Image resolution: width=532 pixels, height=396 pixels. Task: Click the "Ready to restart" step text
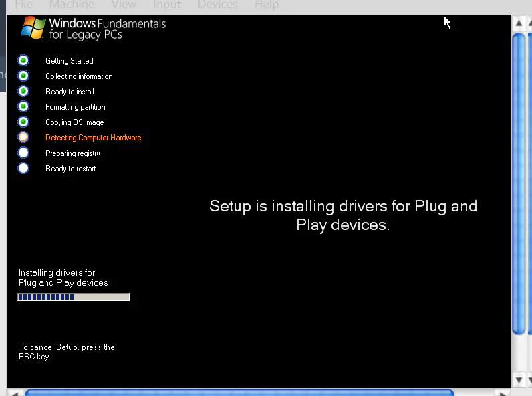tap(71, 169)
